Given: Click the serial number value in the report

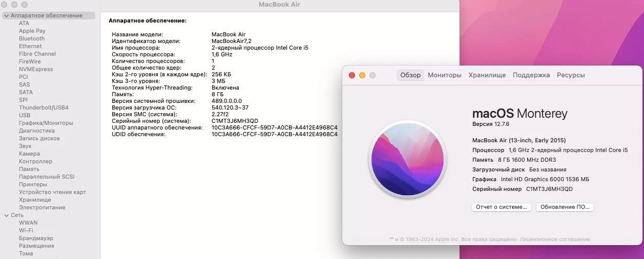Looking at the screenshot, I should click(x=235, y=121).
